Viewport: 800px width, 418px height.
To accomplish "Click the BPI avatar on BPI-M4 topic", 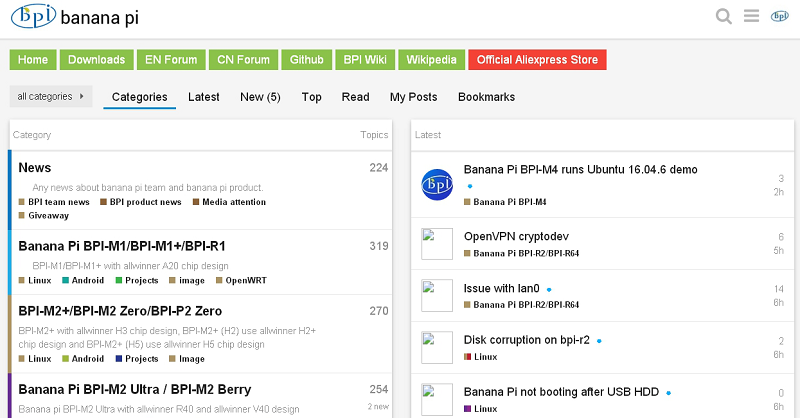I will pyautogui.click(x=437, y=185).
